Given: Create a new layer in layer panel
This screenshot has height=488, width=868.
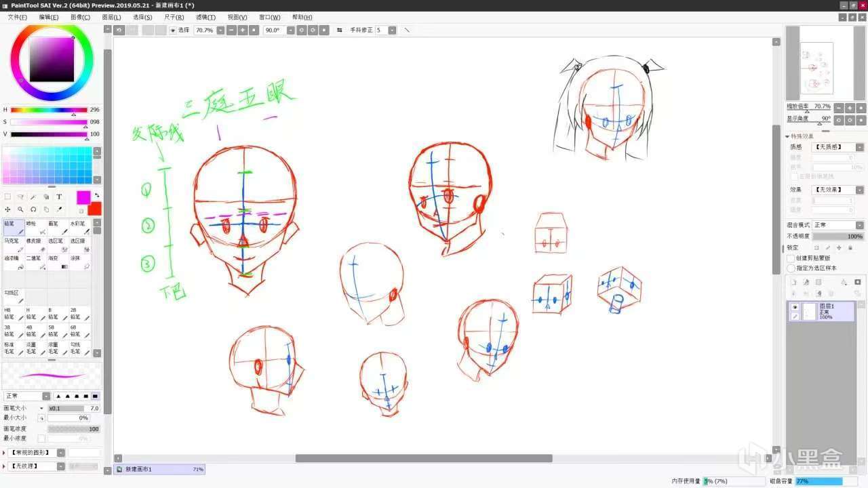Looking at the screenshot, I should (x=794, y=282).
